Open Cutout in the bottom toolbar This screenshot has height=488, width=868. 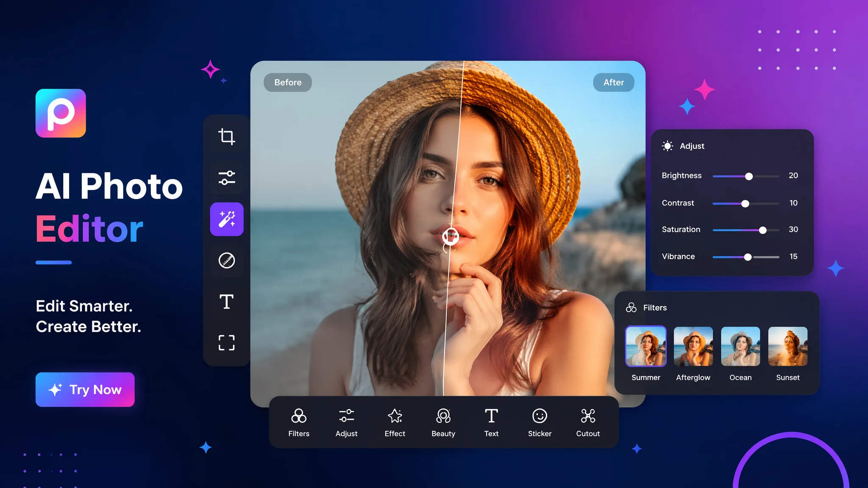tap(588, 422)
